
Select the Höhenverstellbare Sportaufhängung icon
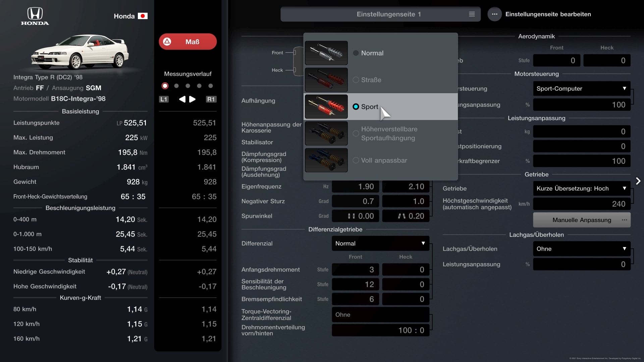pos(326,133)
